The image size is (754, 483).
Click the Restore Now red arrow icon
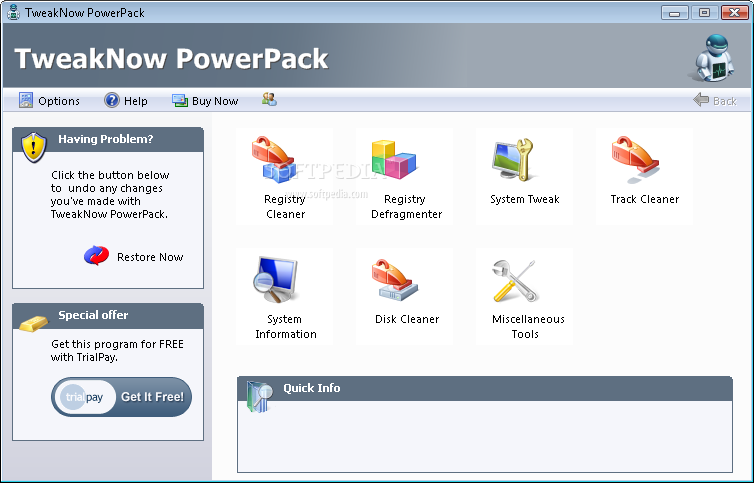96,256
